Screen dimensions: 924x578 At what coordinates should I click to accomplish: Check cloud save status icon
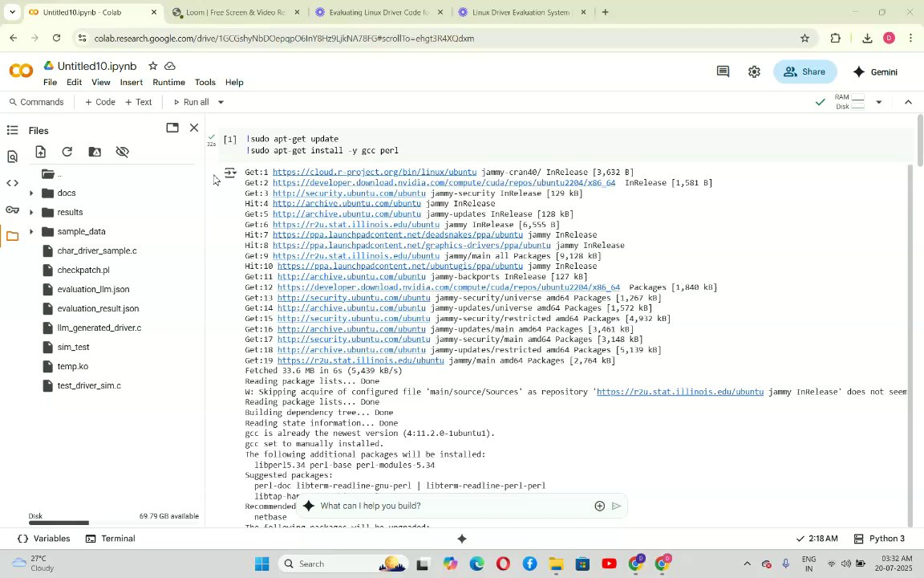click(x=170, y=66)
